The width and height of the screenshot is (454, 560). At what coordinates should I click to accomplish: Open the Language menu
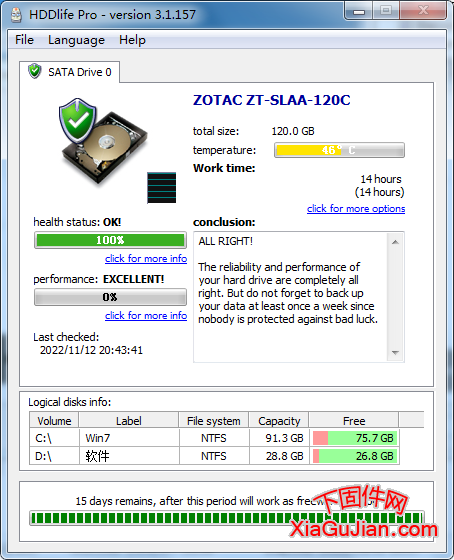pyautogui.click(x=76, y=40)
